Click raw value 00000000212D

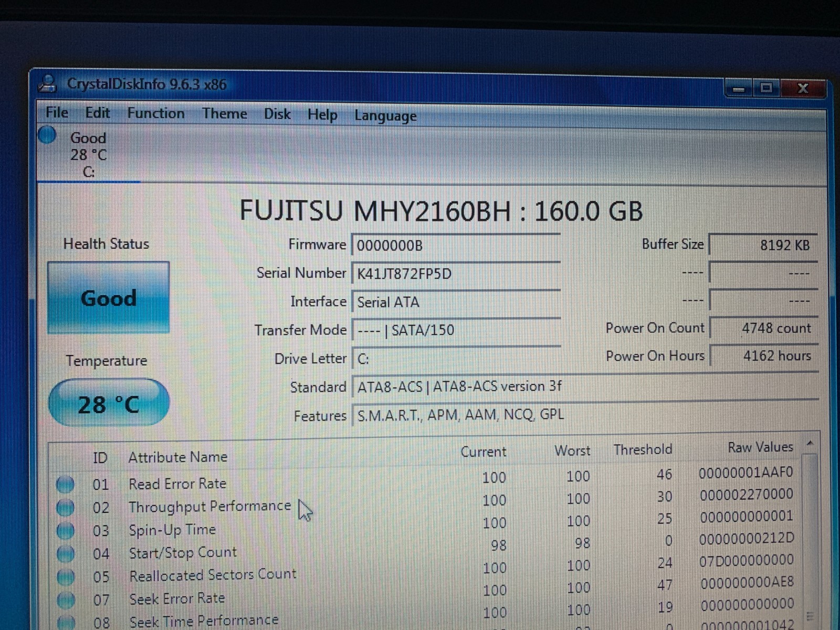point(747,538)
